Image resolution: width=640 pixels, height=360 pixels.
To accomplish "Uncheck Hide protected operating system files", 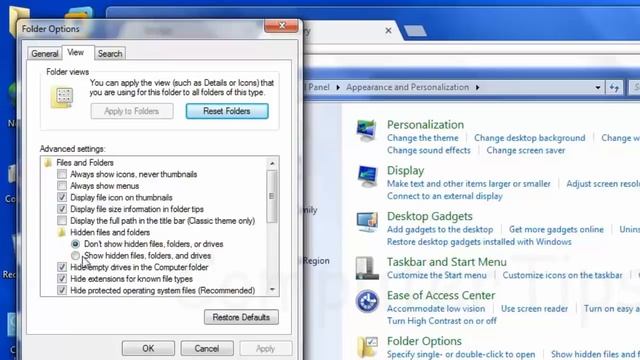I will (62, 291).
